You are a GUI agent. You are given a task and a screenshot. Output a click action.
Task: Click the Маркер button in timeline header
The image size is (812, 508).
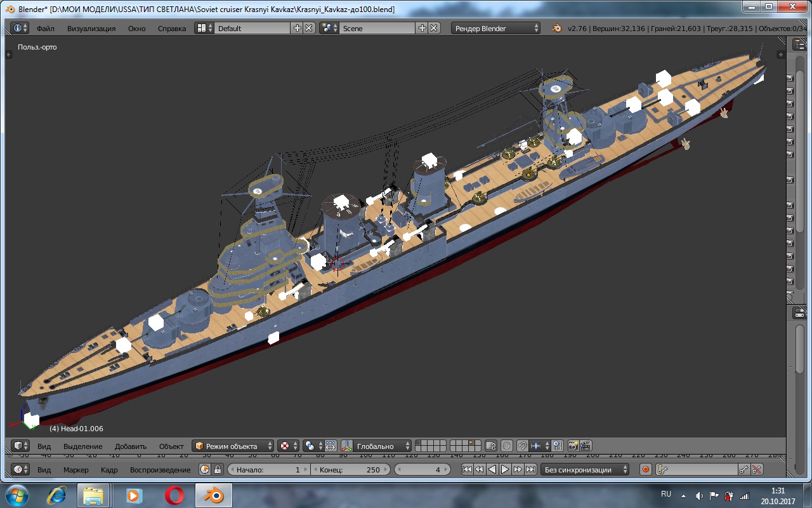(76, 470)
